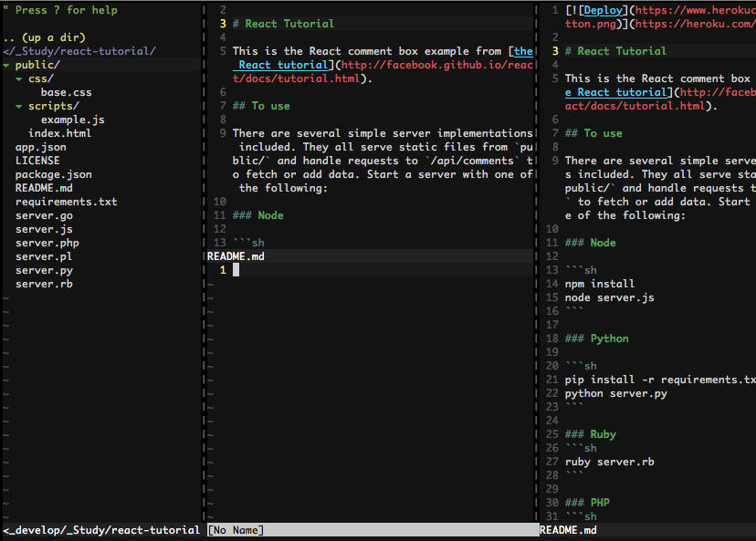Click the react-tutorial root path in tree
The height and width of the screenshot is (541, 756).
click(x=79, y=52)
